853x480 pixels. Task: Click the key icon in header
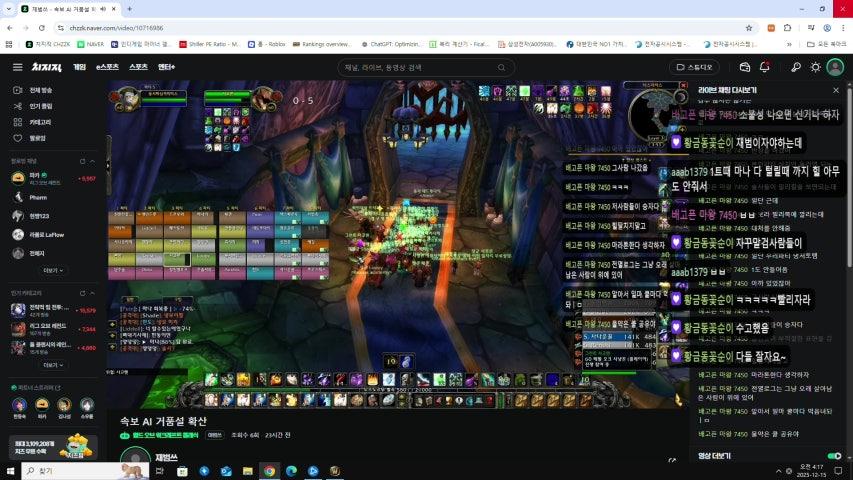(x=795, y=67)
